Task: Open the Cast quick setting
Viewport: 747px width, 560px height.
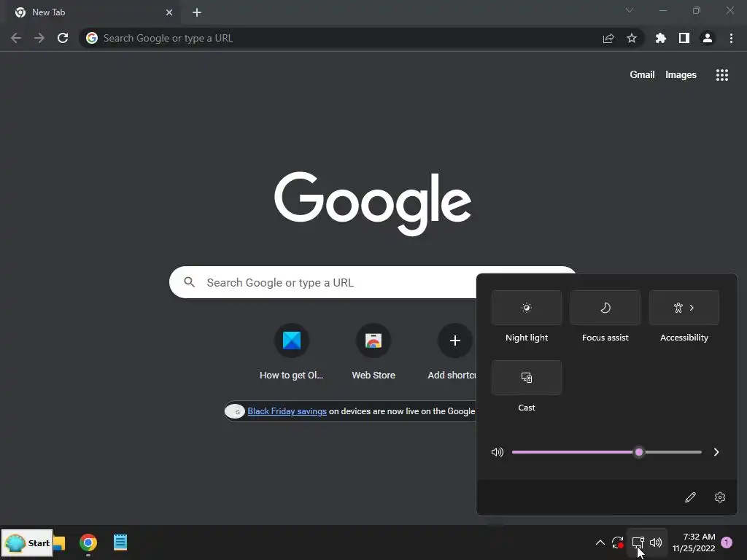Action: [x=527, y=378]
